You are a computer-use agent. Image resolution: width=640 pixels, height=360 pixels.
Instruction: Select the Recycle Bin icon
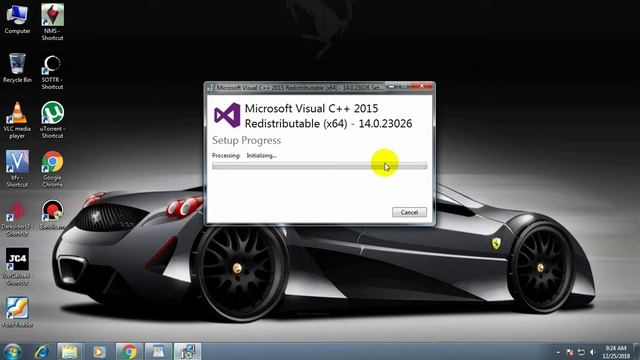[17, 68]
